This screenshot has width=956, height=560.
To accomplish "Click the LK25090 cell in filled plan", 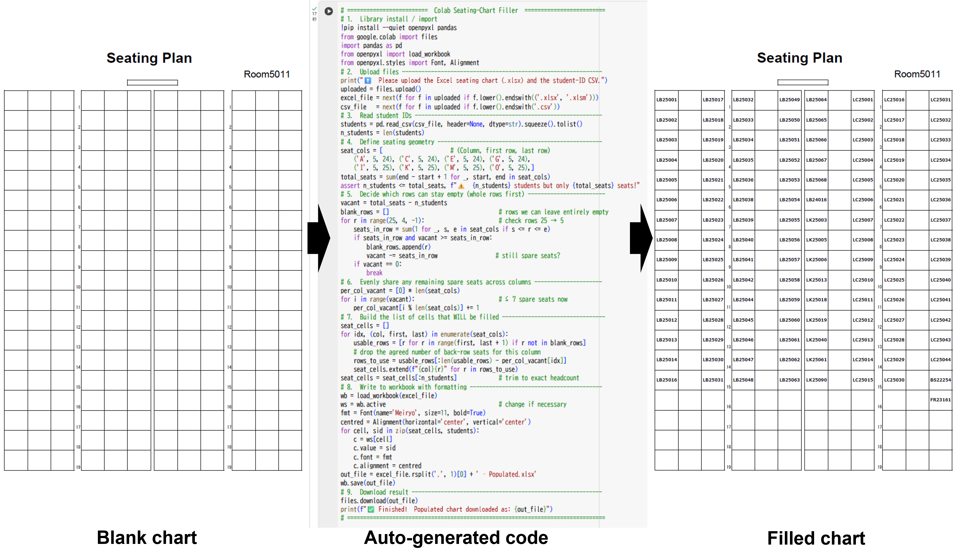I will tap(816, 380).
